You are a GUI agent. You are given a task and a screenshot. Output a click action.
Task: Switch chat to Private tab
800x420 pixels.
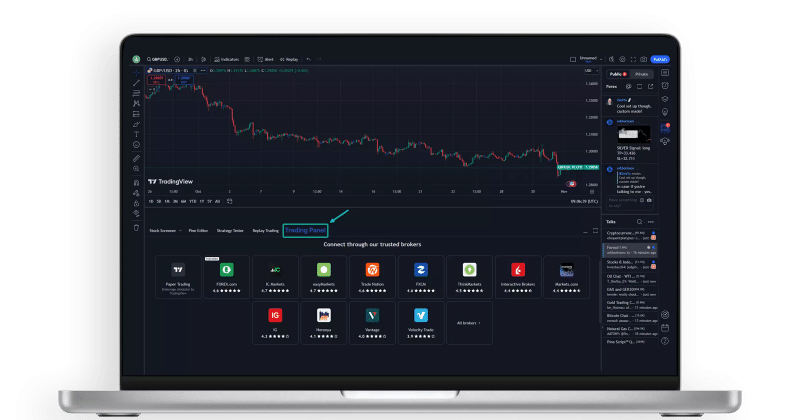(x=641, y=74)
